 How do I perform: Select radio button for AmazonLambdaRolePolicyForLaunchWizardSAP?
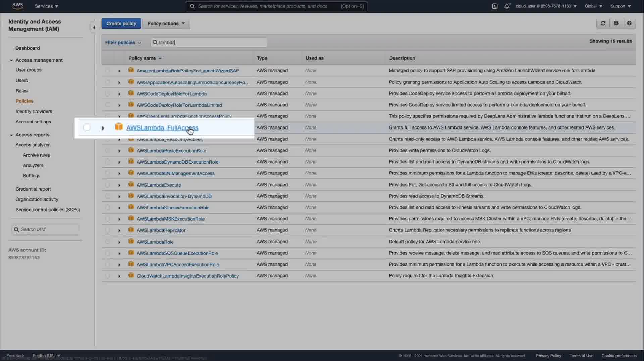point(107,71)
